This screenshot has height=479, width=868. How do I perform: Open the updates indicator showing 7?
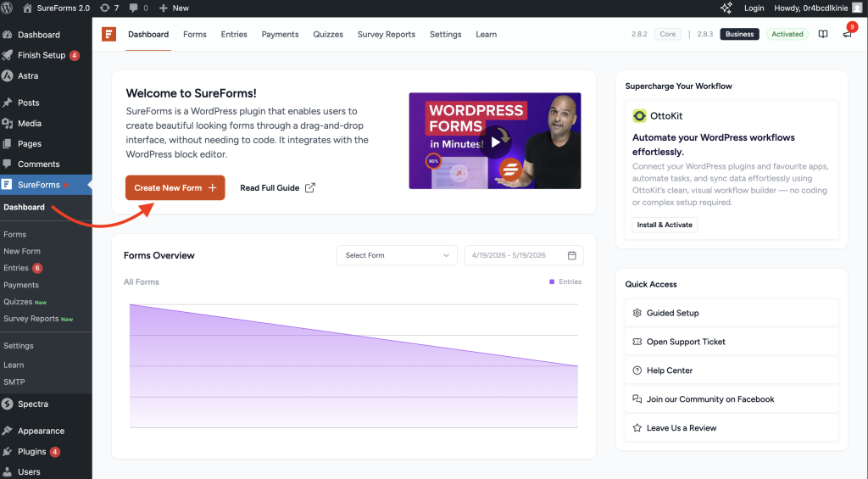pos(109,8)
